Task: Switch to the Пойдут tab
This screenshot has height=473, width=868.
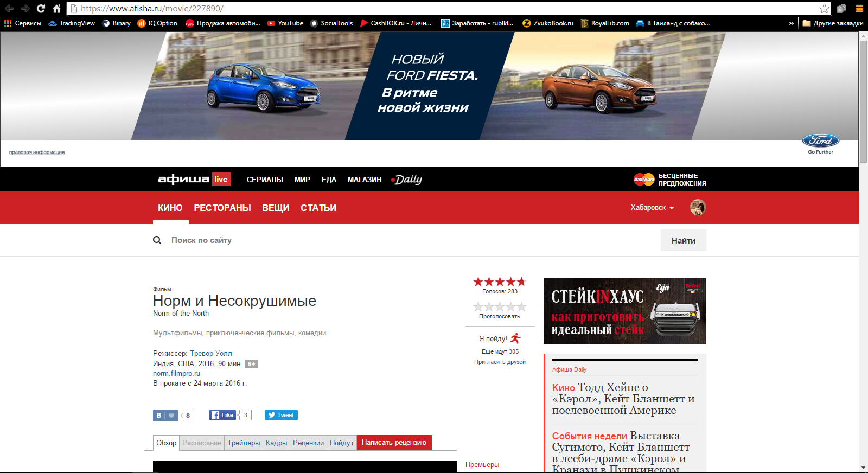Action: pos(342,443)
